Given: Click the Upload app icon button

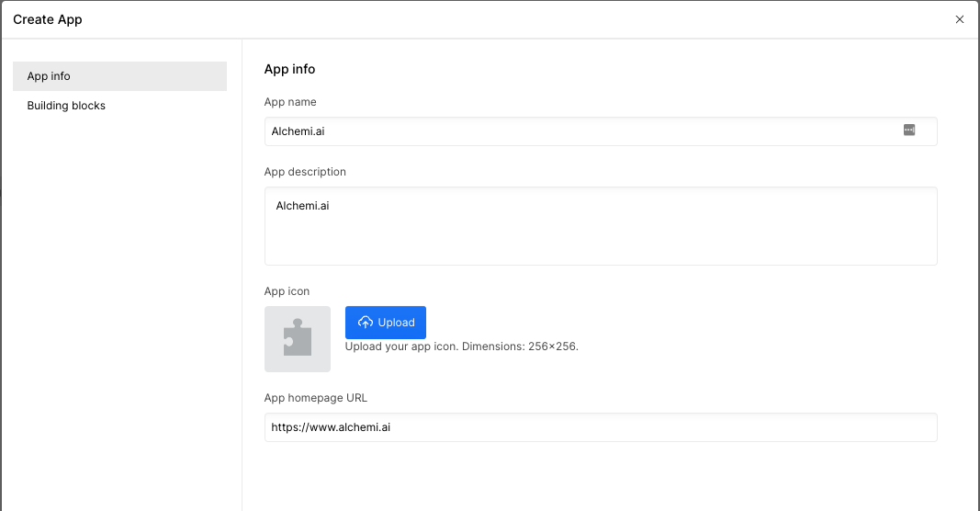Looking at the screenshot, I should pyautogui.click(x=386, y=323).
